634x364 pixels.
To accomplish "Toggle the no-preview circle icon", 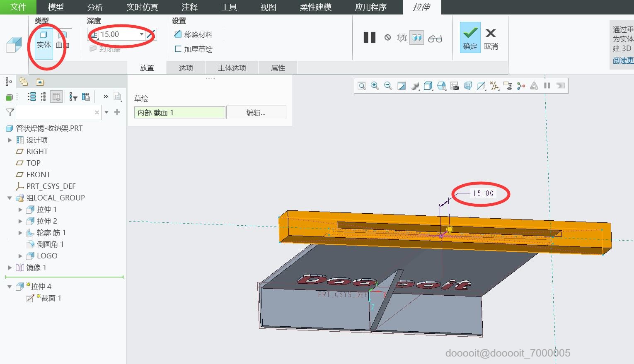I will point(388,38).
